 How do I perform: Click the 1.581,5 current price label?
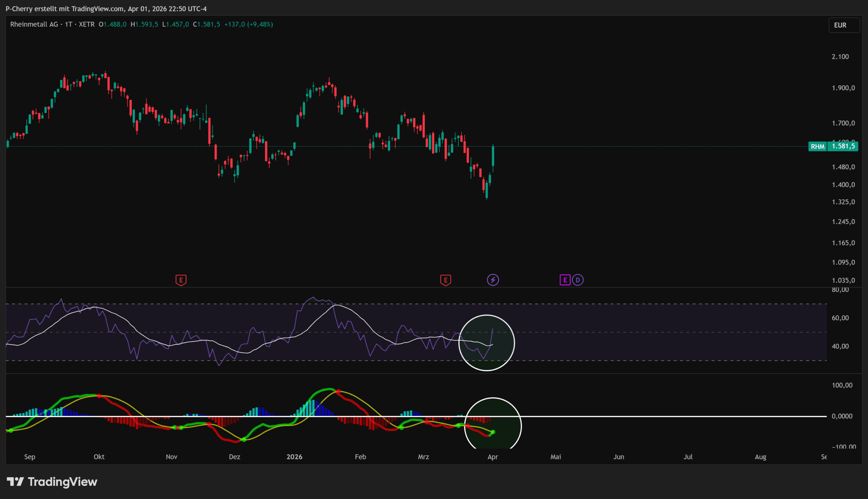(x=843, y=146)
